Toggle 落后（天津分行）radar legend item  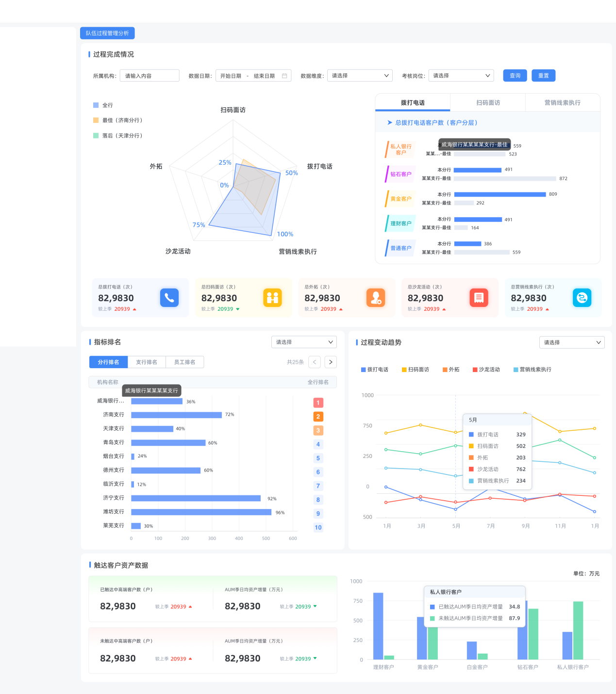click(x=117, y=136)
